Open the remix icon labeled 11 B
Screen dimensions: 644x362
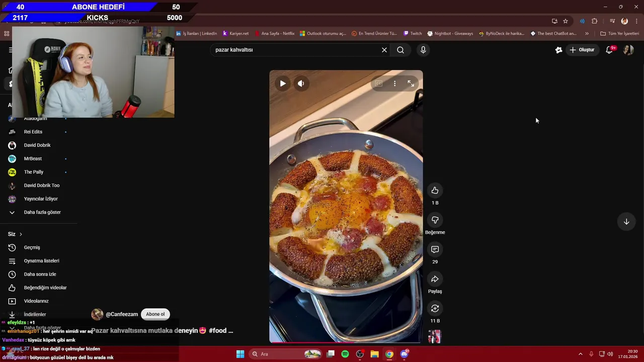point(435,308)
